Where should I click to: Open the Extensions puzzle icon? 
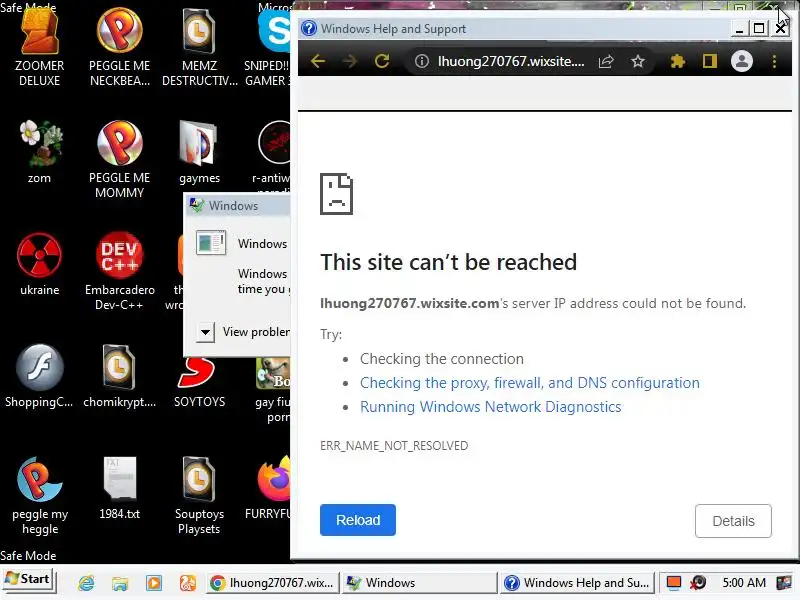pos(678,62)
